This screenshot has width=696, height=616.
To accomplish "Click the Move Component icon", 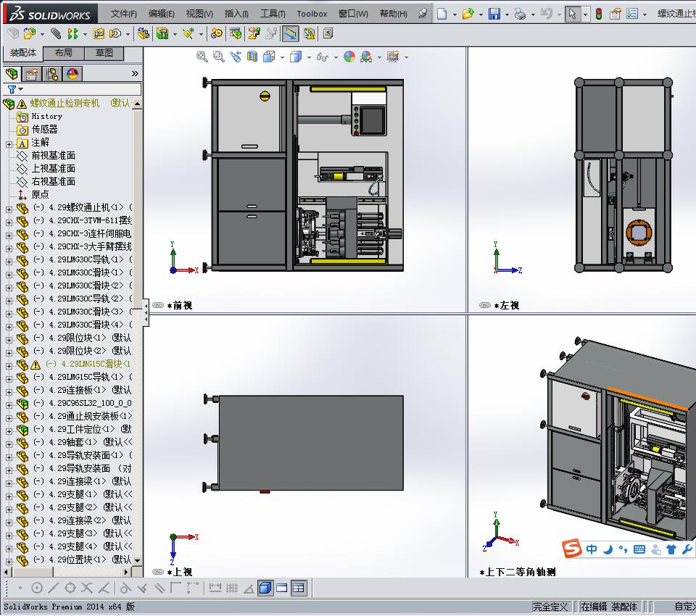I will point(115,33).
